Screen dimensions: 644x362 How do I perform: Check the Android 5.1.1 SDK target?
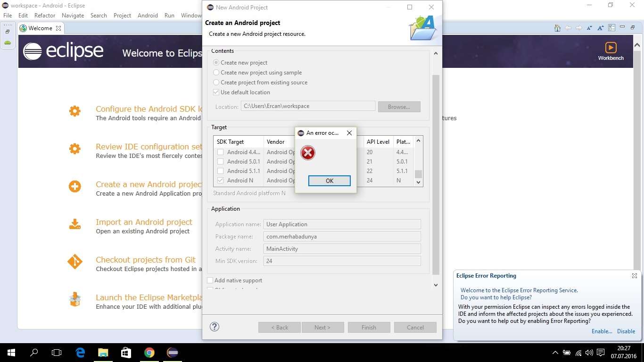(220, 171)
